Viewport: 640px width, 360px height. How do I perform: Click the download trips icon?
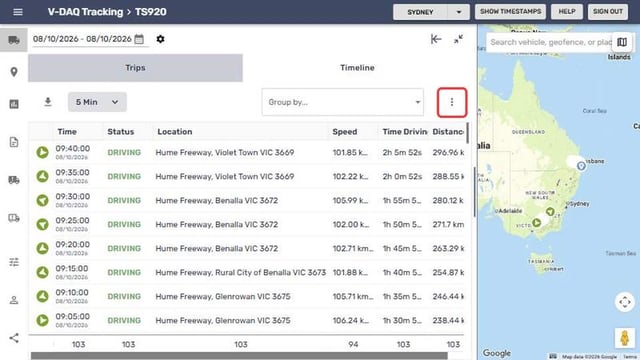click(48, 102)
